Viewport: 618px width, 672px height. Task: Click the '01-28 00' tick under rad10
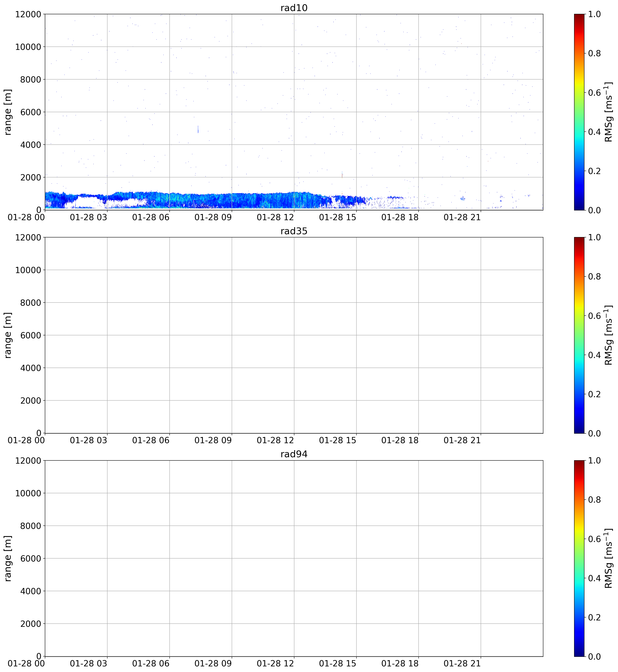pyautogui.click(x=26, y=217)
